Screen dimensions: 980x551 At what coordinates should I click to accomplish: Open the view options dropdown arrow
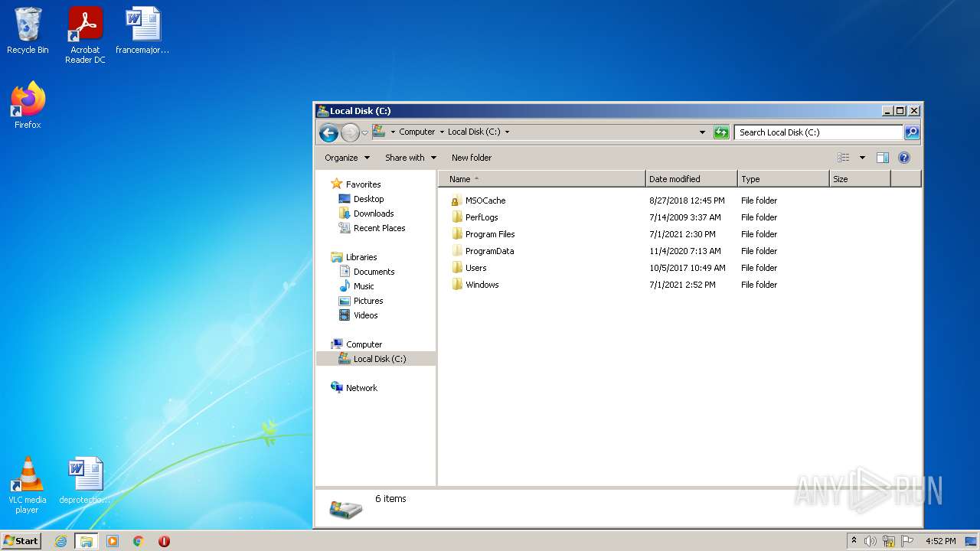tap(862, 158)
